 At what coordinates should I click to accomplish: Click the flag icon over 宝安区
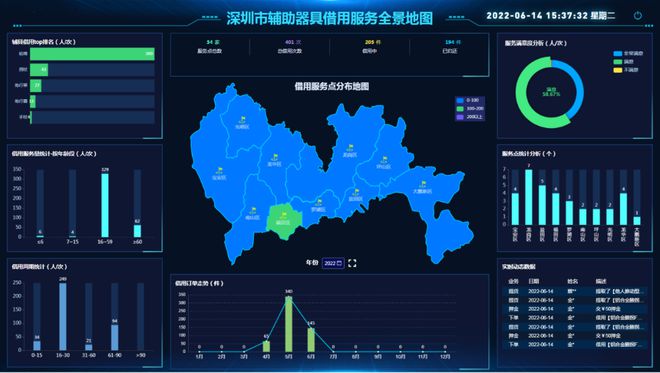220,171
